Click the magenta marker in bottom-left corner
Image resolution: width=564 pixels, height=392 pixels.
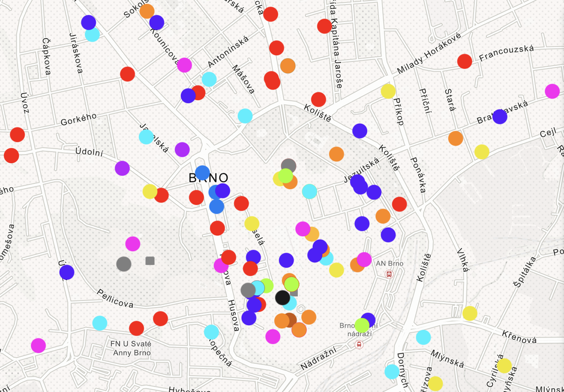pyautogui.click(x=39, y=345)
